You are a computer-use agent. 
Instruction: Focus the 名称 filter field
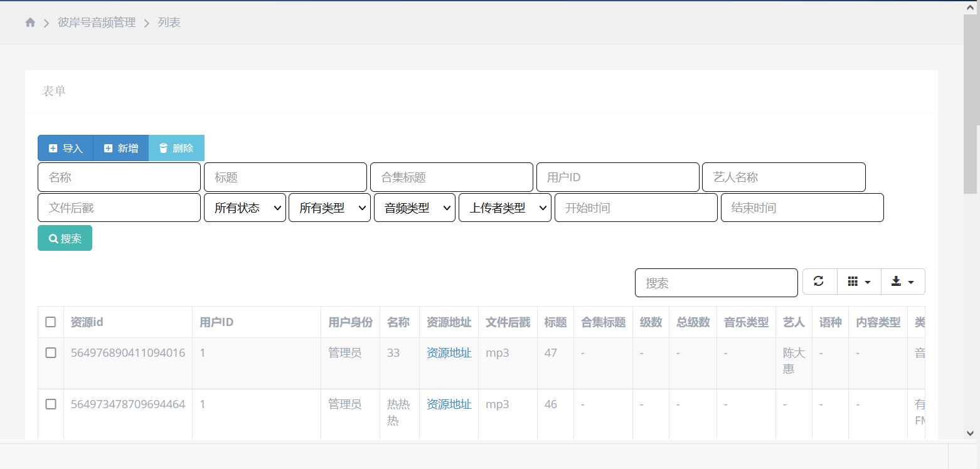tap(119, 177)
